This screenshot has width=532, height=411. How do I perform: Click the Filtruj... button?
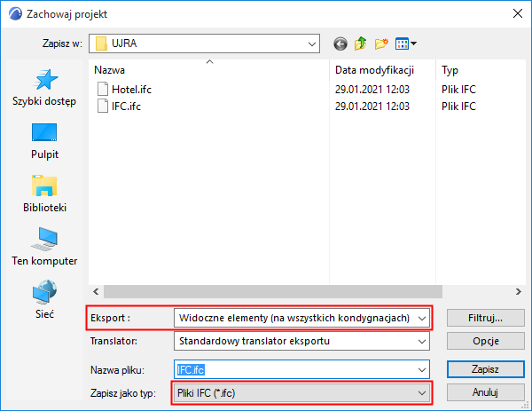(486, 318)
